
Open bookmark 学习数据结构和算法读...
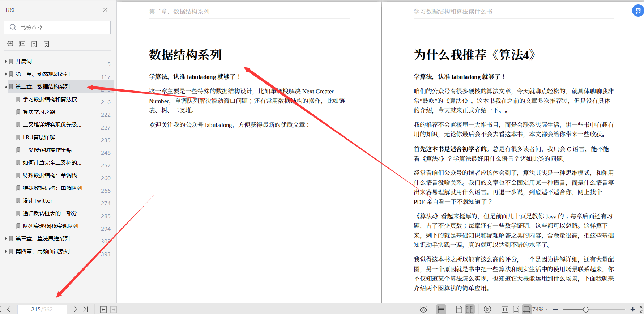(52, 99)
